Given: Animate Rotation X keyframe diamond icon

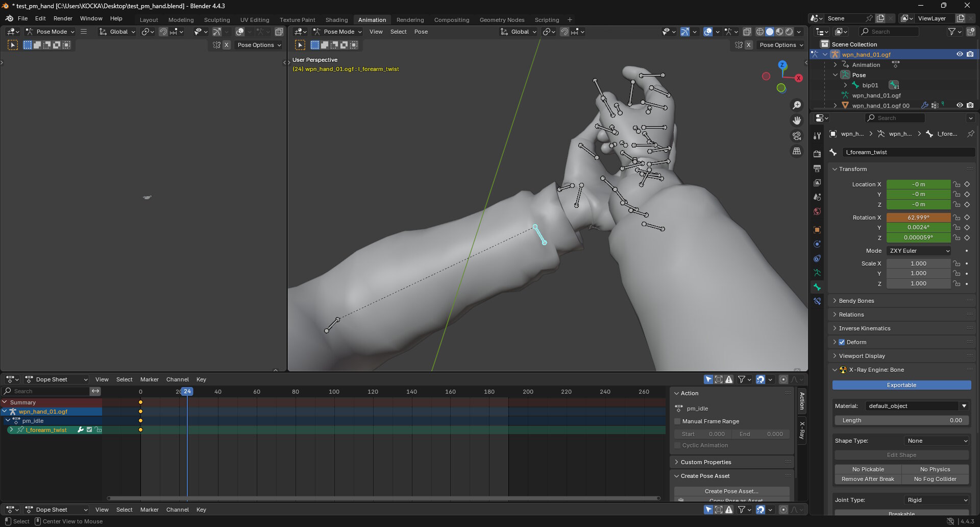Looking at the screenshot, I should tap(967, 218).
